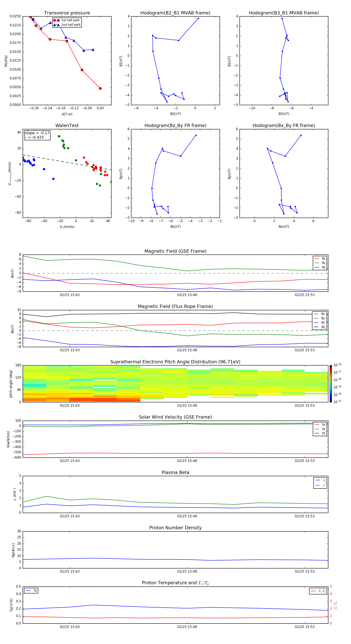Click the 'Magnetic Field (Flux Rope Frame)' title
This screenshot has width=351, height=644.
click(175, 307)
